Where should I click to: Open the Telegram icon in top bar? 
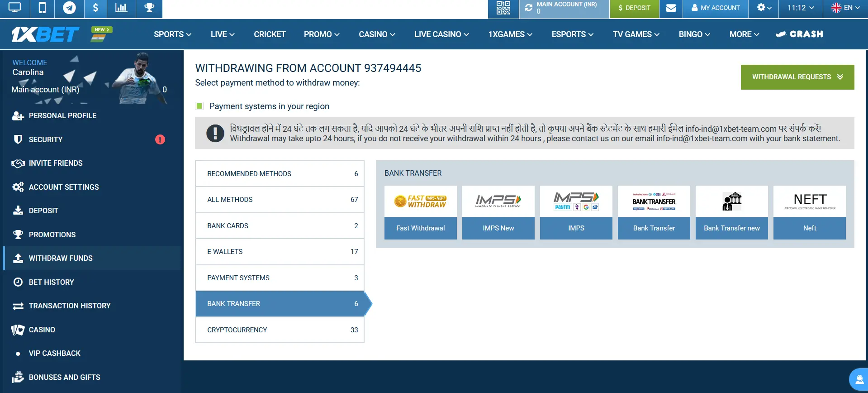tap(69, 8)
